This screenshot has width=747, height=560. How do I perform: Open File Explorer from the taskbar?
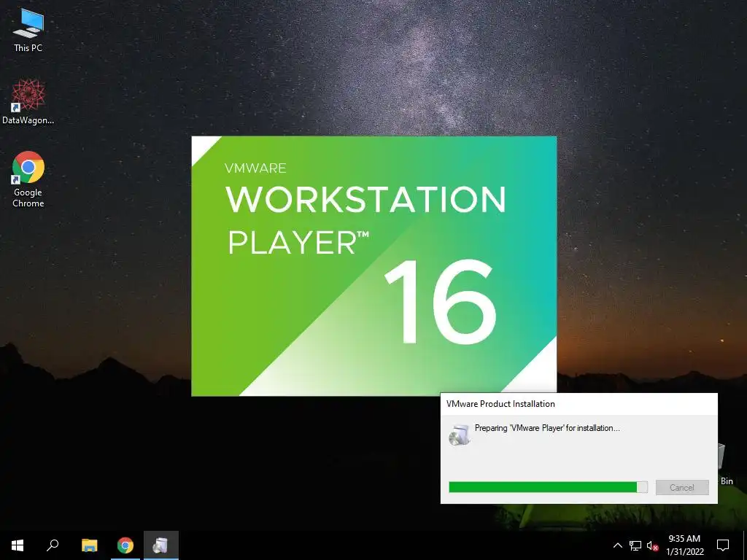coord(89,545)
